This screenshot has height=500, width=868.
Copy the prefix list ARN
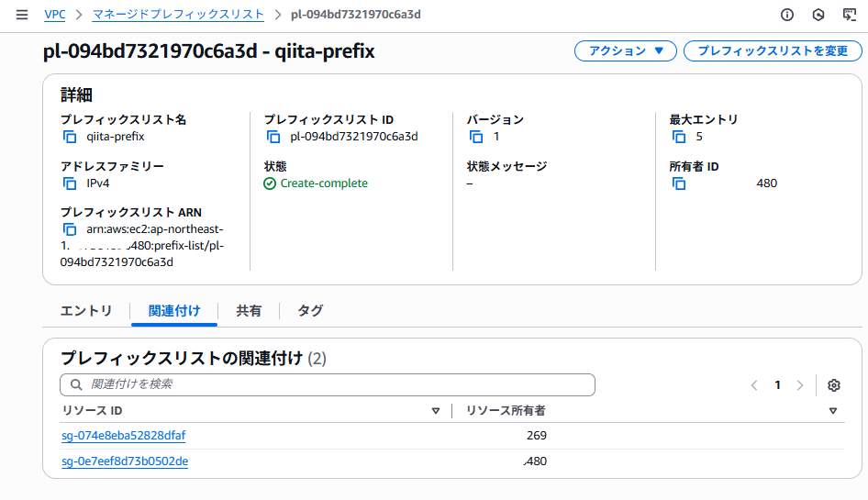[70, 229]
